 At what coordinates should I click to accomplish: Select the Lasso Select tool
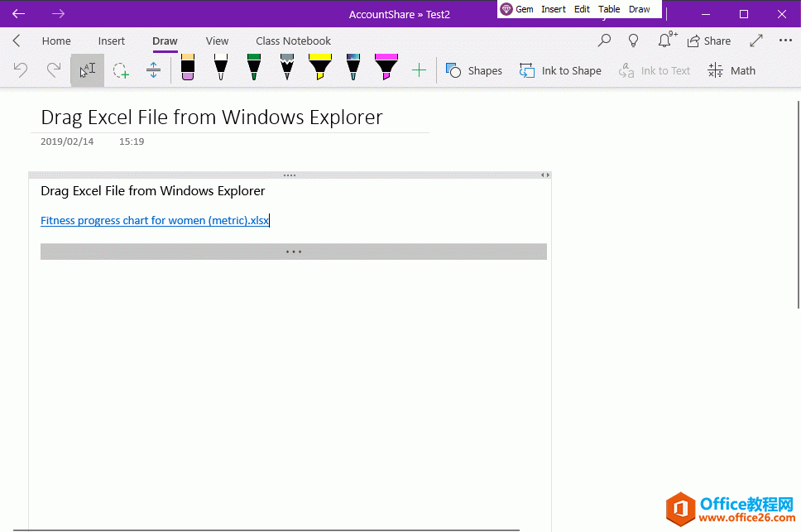point(121,70)
